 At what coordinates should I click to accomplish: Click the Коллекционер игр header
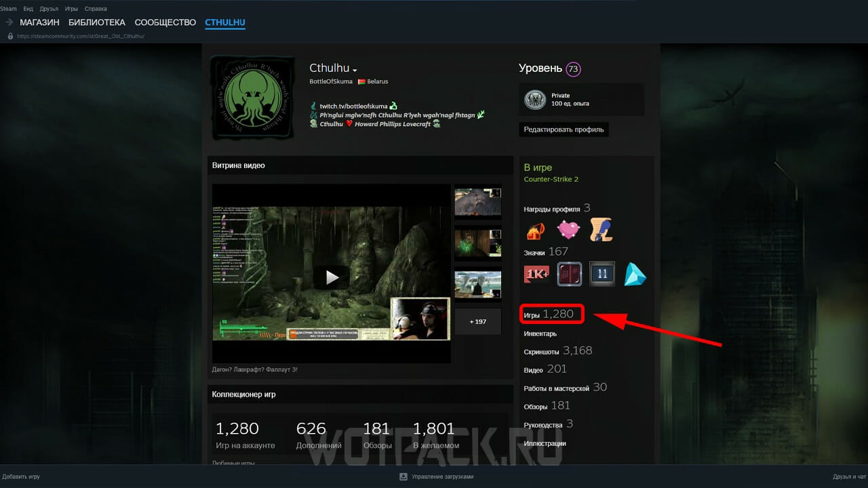point(360,394)
